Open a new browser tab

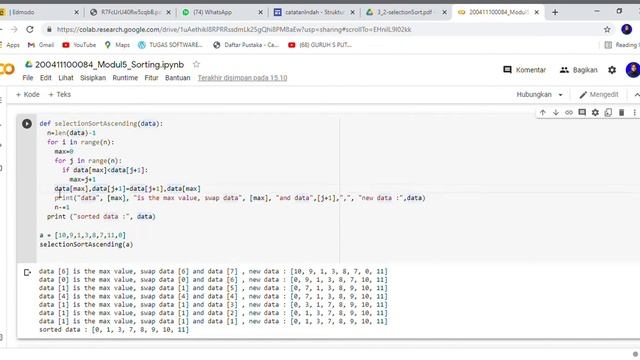555,12
